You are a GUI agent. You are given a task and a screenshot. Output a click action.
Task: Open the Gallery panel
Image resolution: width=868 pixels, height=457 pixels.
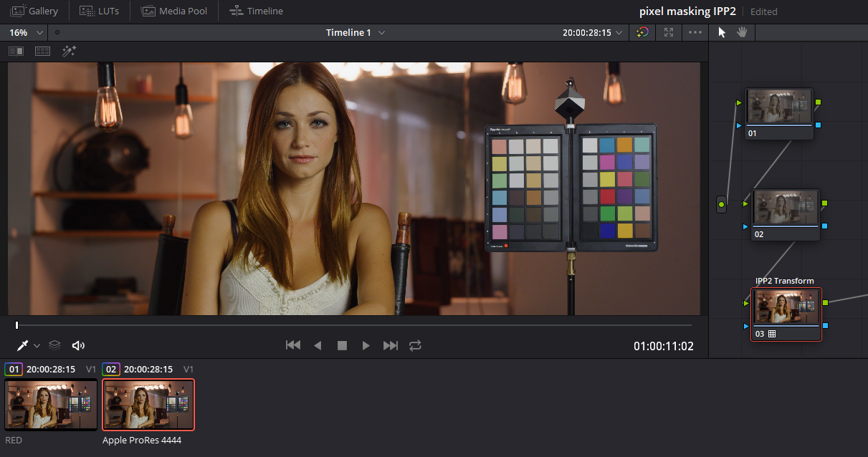34,11
